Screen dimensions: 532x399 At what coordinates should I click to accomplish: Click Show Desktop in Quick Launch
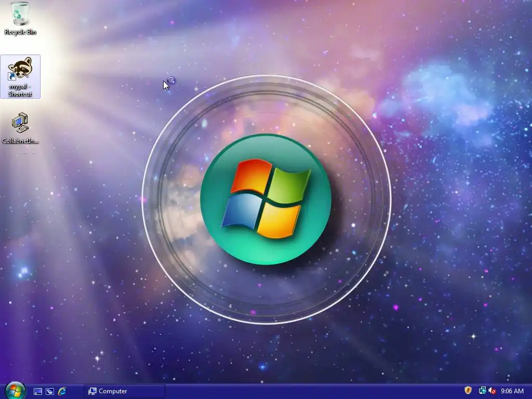(38, 391)
